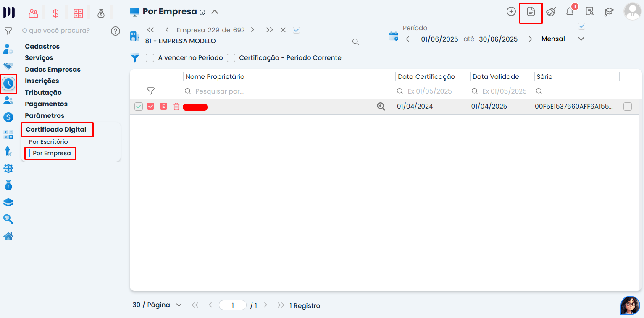644x318 pixels.
Task: Clear the company selection with the X button
Action: (283, 30)
